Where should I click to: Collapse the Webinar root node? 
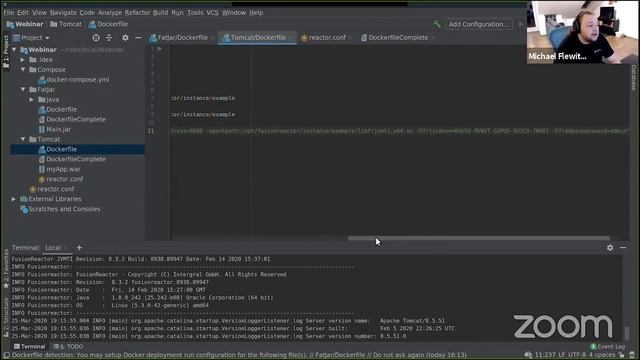point(14,50)
